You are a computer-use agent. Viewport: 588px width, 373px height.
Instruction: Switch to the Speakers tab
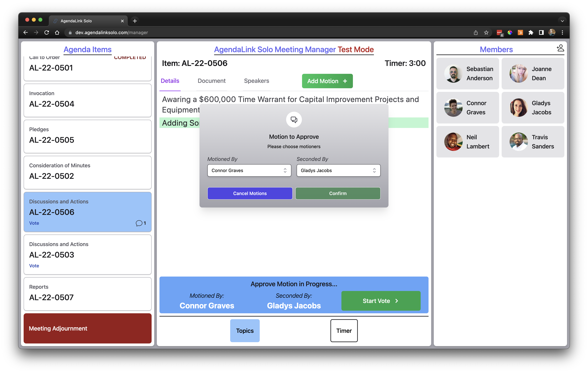point(256,81)
